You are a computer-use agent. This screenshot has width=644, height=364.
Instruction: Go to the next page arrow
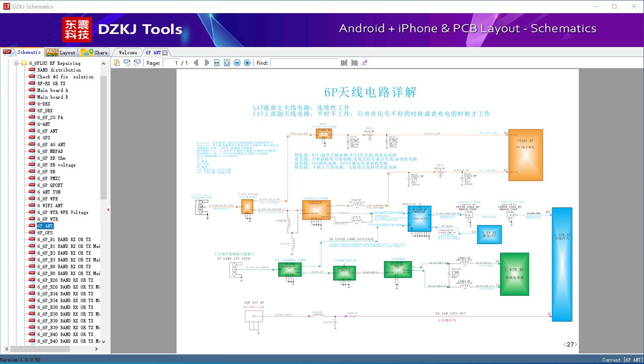(x=207, y=63)
